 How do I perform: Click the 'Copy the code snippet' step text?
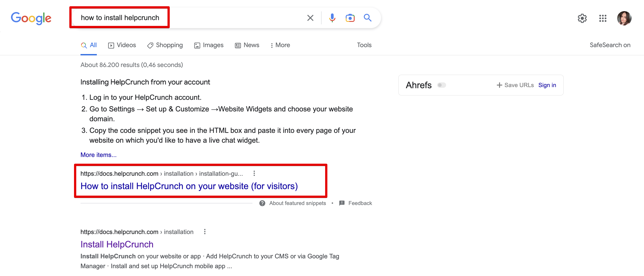click(222, 135)
